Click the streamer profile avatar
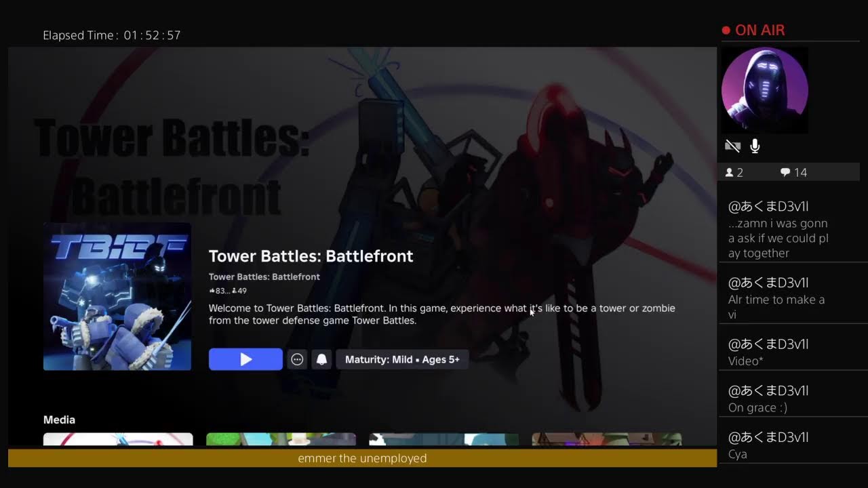The image size is (868, 488). click(x=764, y=89)
